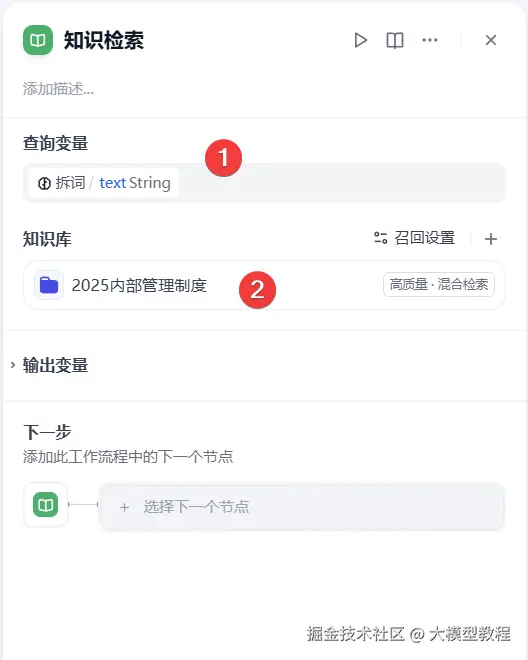Screen dimensions: 528x660
Task: Click the 召回设置 sliders icon
Action: point(381,238)
